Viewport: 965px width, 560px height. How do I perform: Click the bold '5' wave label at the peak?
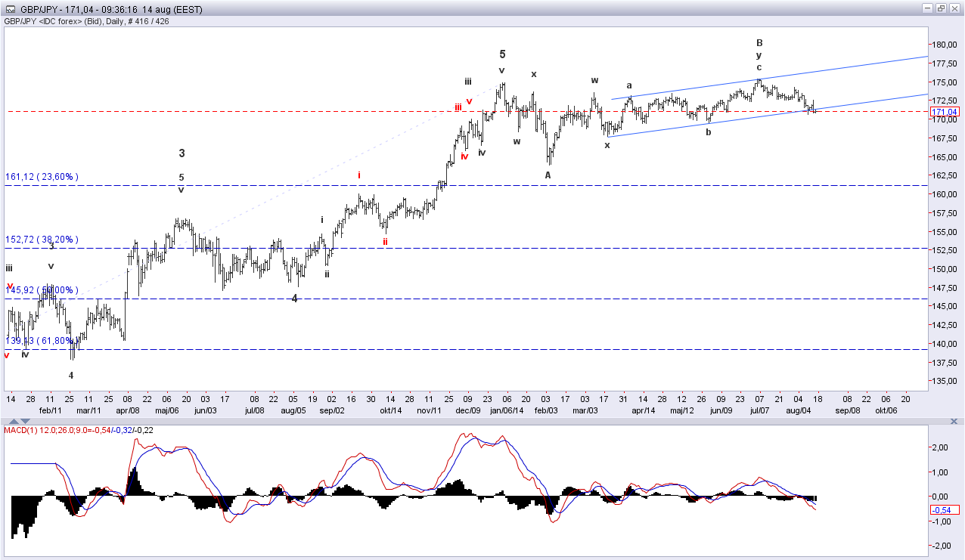pos(502,54)
